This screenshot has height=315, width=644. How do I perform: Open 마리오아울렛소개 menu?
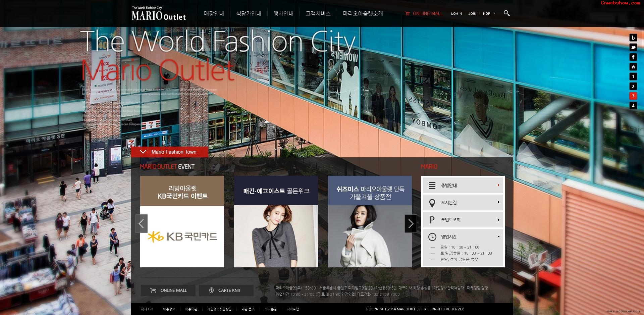(363, 14)
